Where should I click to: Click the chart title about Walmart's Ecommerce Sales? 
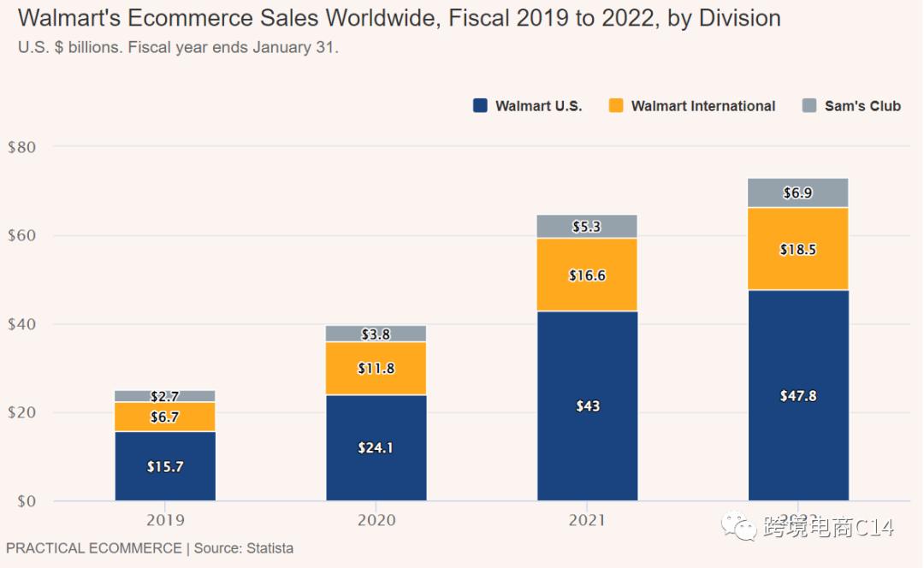click(400, 18)
